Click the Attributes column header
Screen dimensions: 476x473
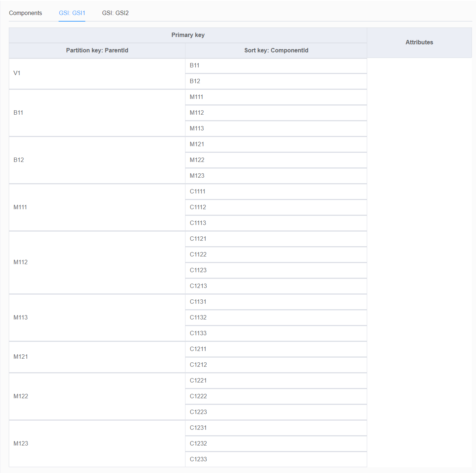pyautogui.click(x=419, y=42)
